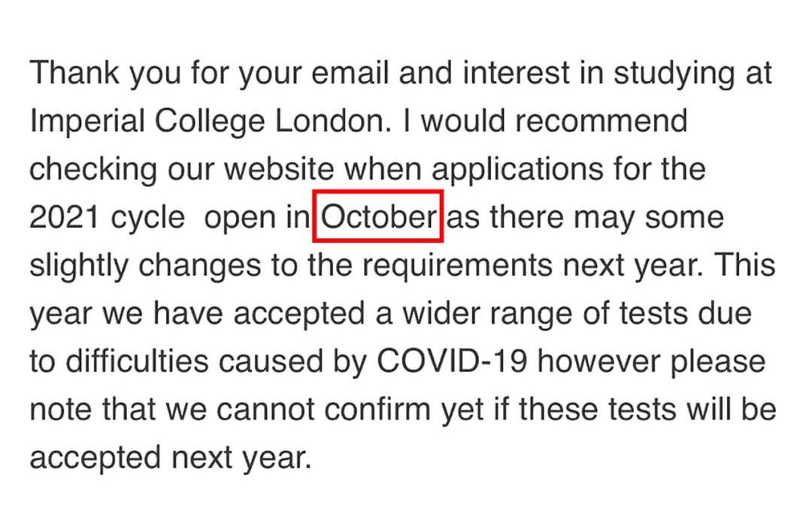Screen dimensions: 812x532
Task: Click the red-boxed word October
Action: (x=378, y=216)
